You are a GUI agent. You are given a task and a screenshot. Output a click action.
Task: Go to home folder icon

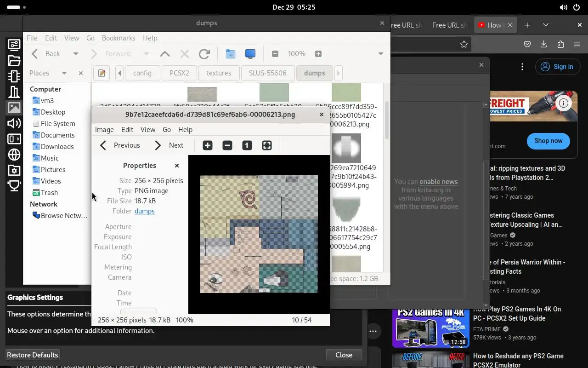[231, 54]
